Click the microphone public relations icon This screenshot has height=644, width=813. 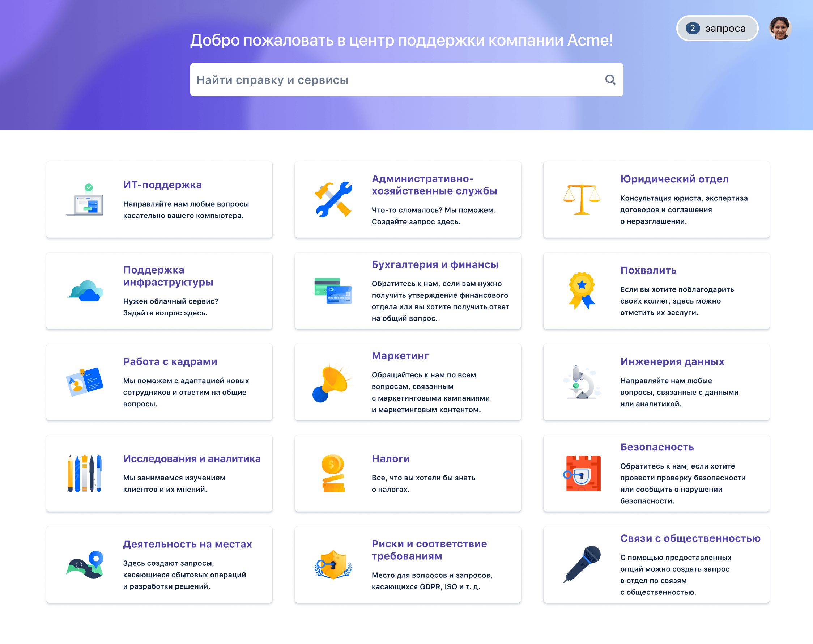pyautogui.click(x=582, y=564)
